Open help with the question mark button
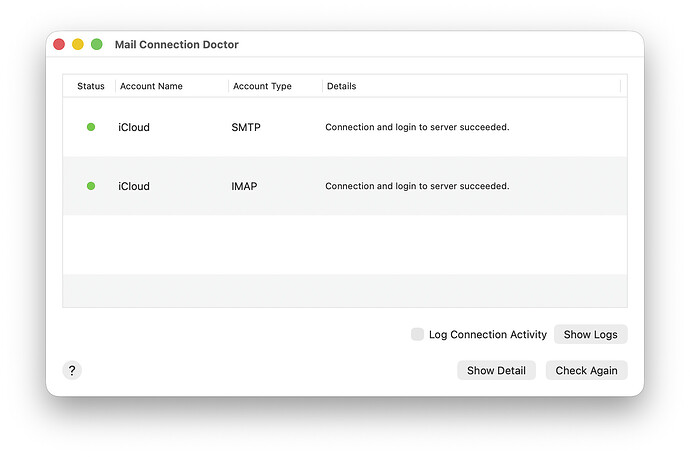The image size is (690, 457). click(x=71, y=370)
